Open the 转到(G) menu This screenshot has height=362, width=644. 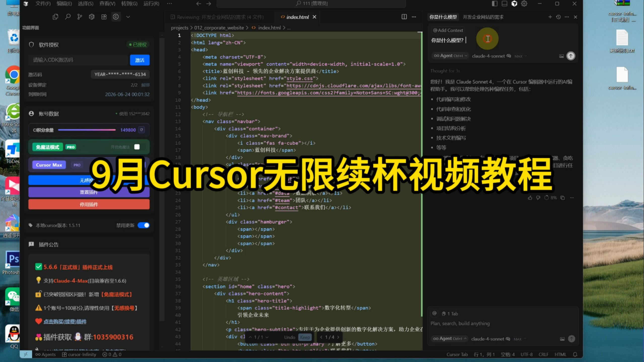tap(129, 4)
